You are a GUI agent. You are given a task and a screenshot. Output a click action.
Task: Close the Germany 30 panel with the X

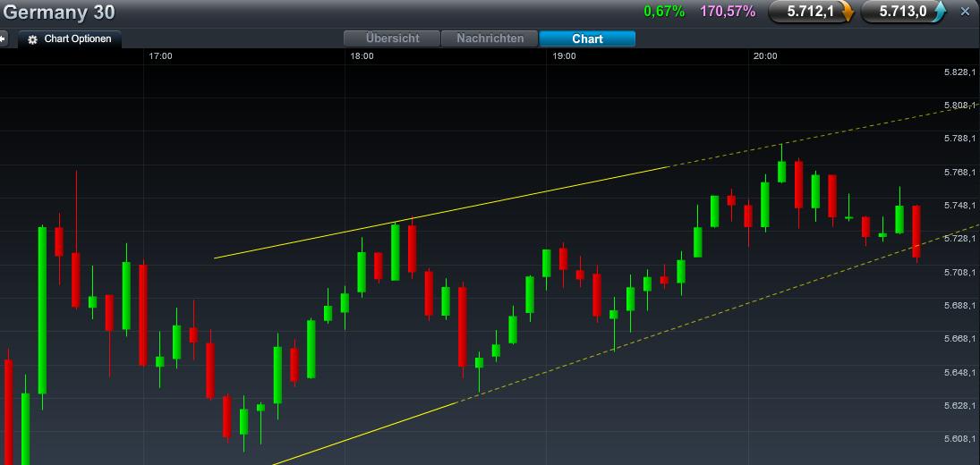pos(965,12)
